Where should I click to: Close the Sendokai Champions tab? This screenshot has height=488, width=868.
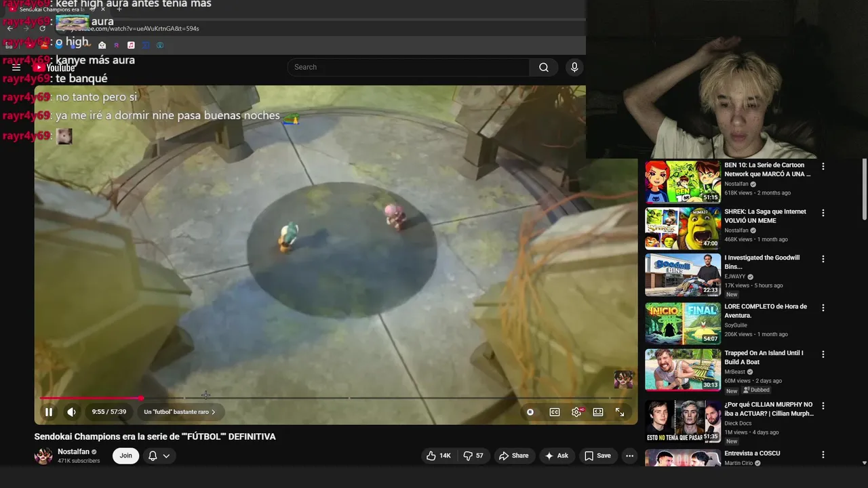103,9
